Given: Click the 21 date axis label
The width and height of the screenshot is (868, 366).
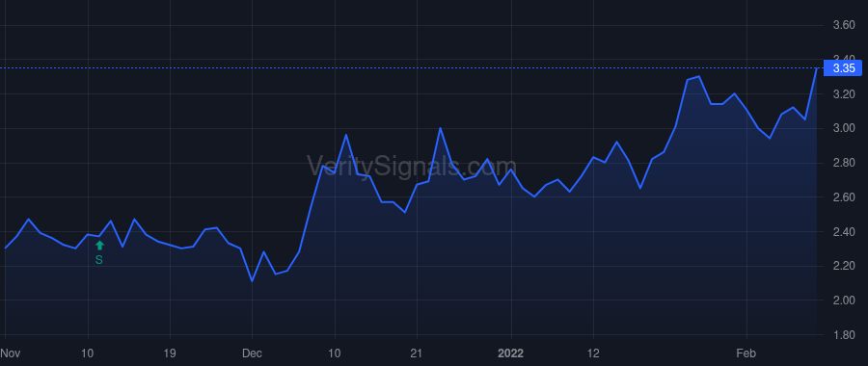Looking at the screenshot, I should 416,353.
